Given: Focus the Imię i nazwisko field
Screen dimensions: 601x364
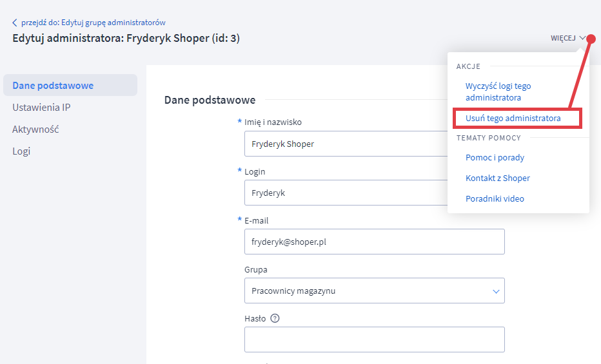Looking at the screenshot, I should pos(346,144).
